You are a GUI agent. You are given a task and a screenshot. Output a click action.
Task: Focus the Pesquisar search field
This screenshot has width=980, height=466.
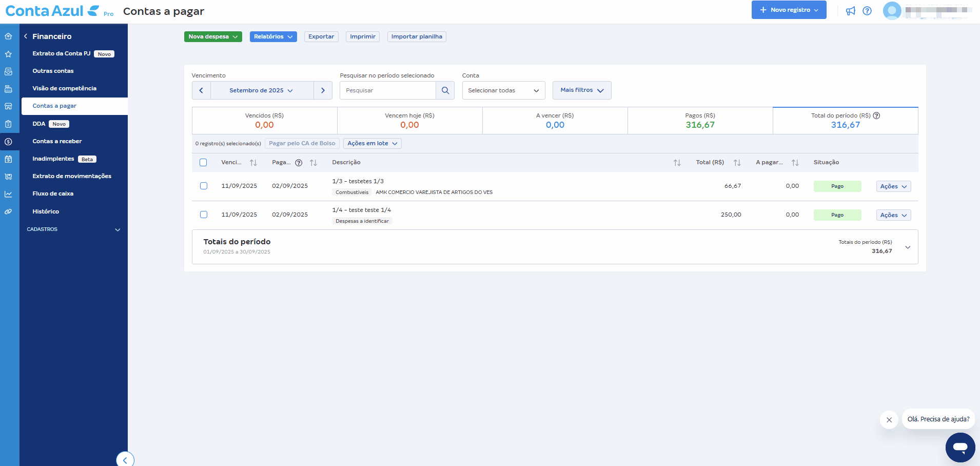[388, 90]
